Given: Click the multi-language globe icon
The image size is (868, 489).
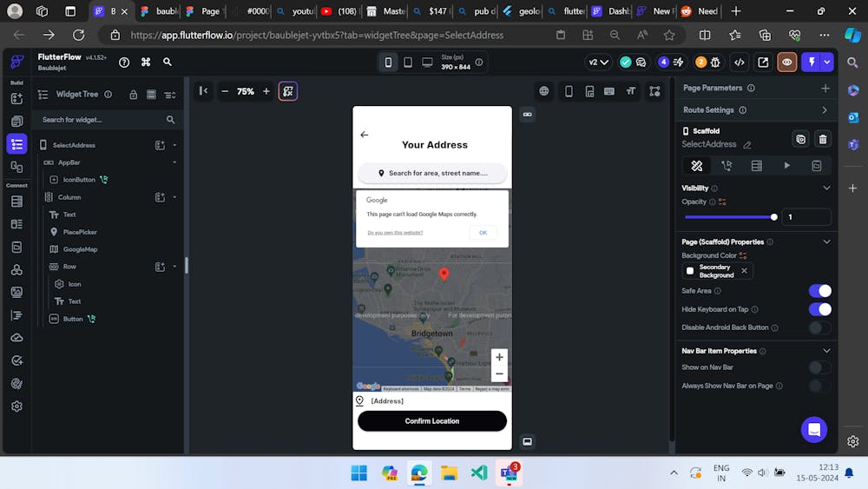Looking at the screenshot, I should 544,91.
